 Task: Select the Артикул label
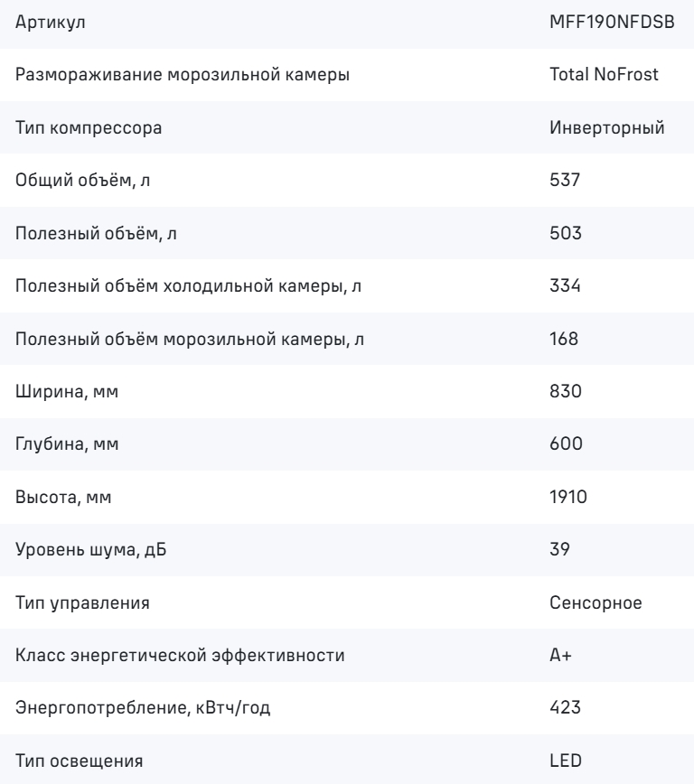(x=50, y=23)
